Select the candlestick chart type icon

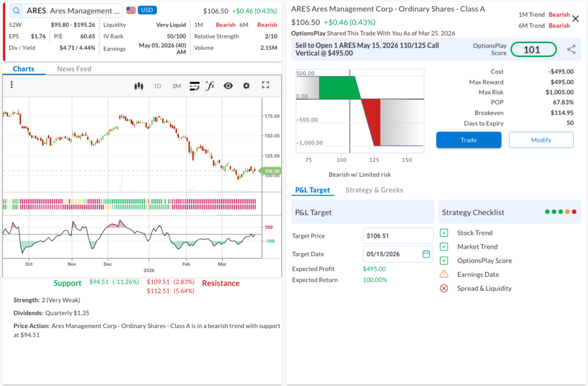(138, 86)
